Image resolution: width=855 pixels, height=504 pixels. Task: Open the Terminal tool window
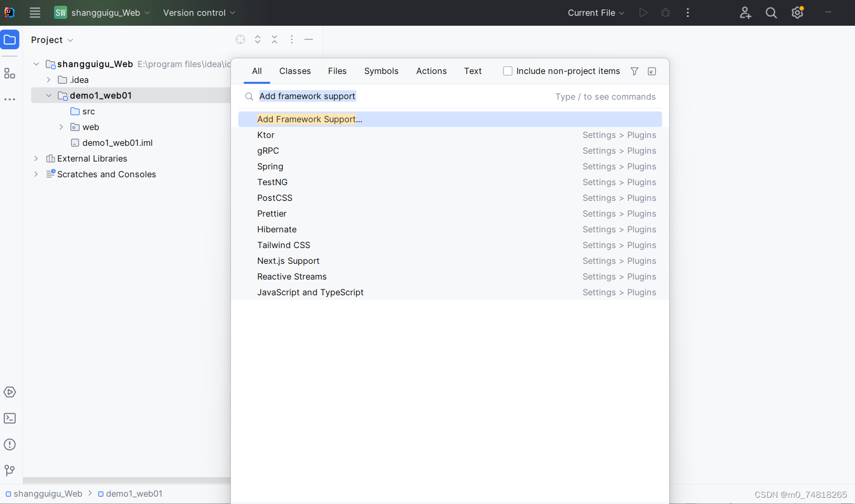pyautogui.click(x=9, y=419)
